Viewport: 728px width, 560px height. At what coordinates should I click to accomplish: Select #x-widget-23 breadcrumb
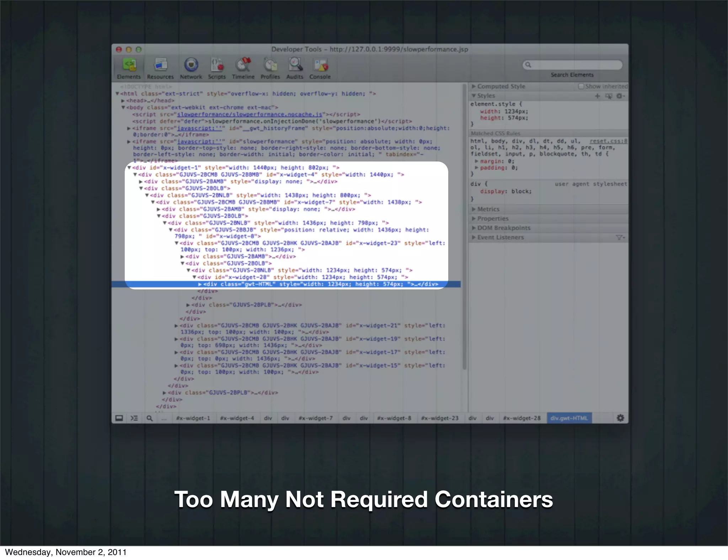440,418
